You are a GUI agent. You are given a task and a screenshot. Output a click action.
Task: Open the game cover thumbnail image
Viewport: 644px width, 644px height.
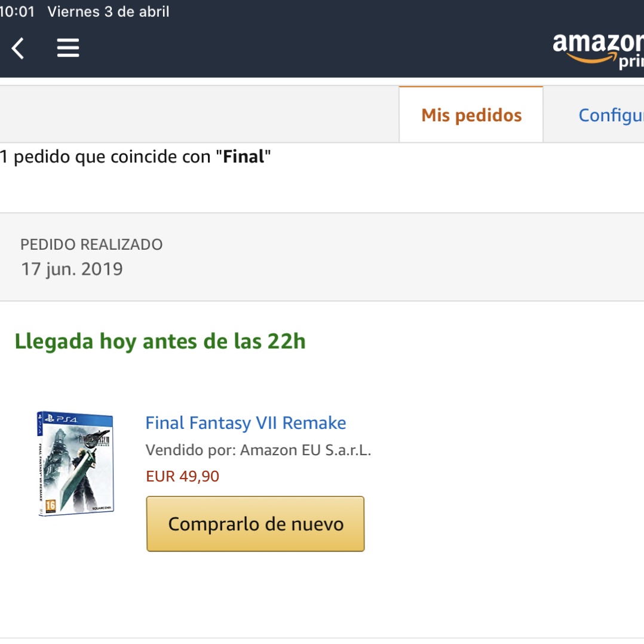[x=75, y=464]
